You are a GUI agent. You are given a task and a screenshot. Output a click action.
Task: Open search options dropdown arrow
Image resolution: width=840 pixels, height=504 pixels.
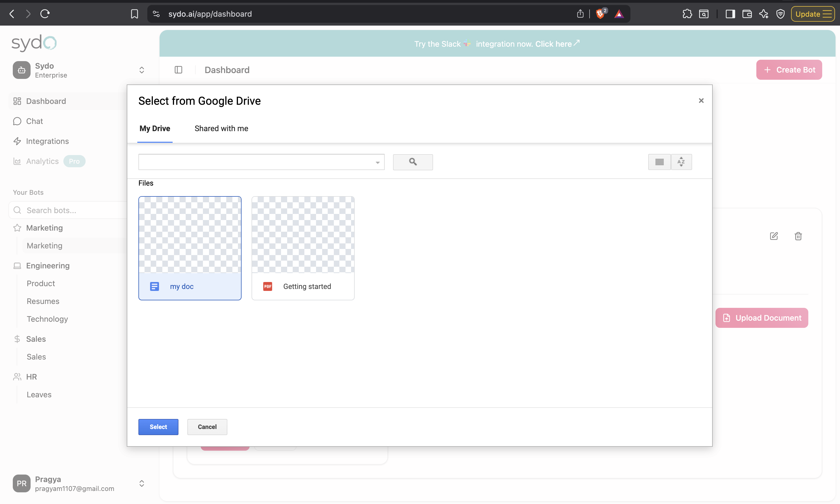click(x=378, y=162)
